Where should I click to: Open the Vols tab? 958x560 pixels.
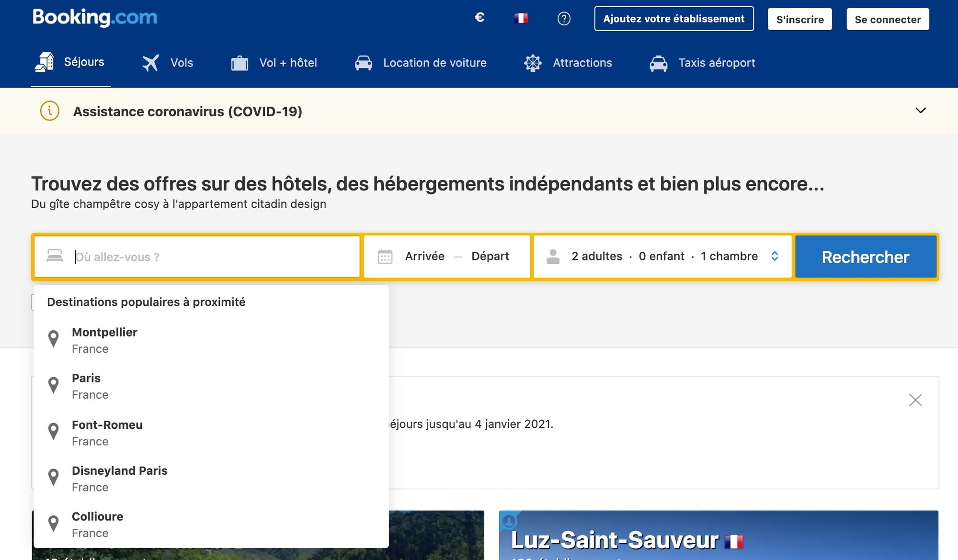(168, 63)
